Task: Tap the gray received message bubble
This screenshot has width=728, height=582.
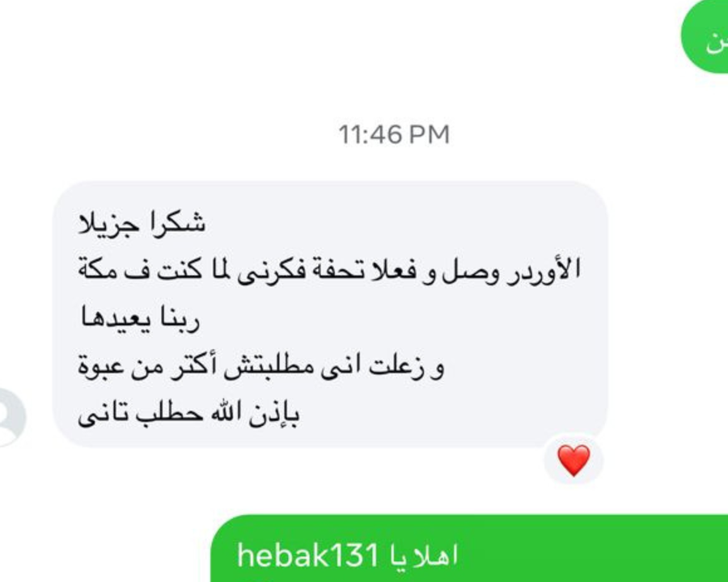Action: (330, 314)
